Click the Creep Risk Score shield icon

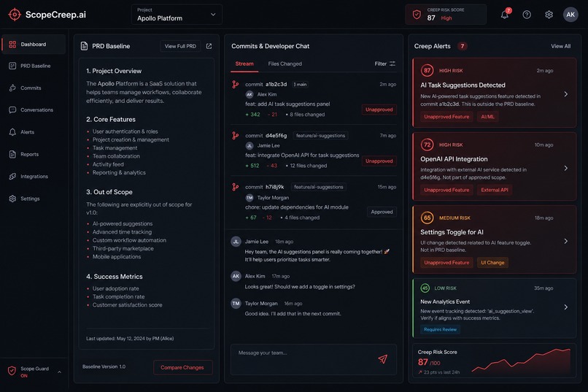(417, 15)
